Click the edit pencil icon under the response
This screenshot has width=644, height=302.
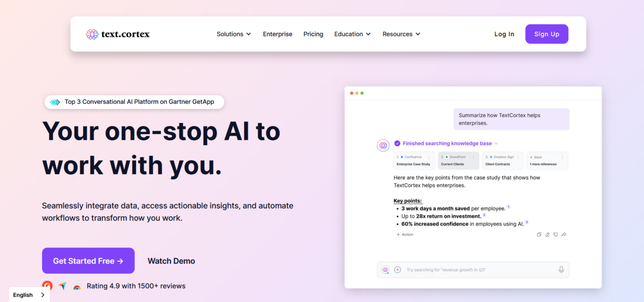547,234
